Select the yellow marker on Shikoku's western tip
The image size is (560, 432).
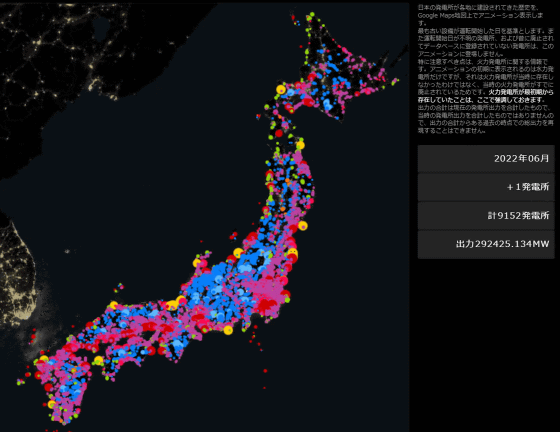pyautogui.click(x=99, y=360)
